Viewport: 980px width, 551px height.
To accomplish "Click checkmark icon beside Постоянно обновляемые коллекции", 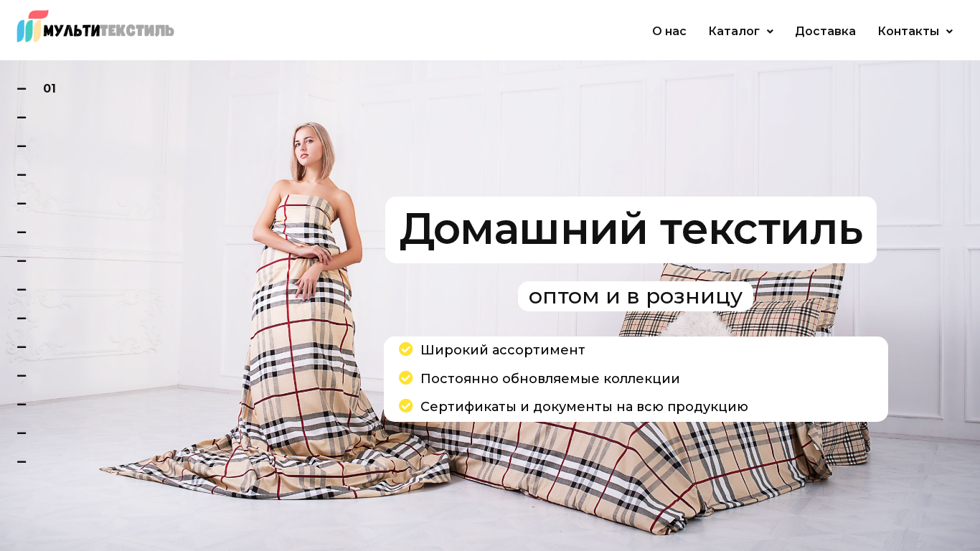I will point(406,378).
